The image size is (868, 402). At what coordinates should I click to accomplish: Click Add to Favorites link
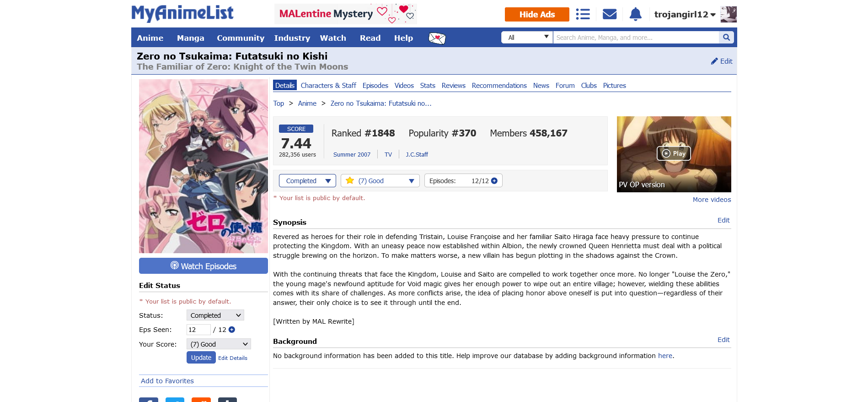167,381
